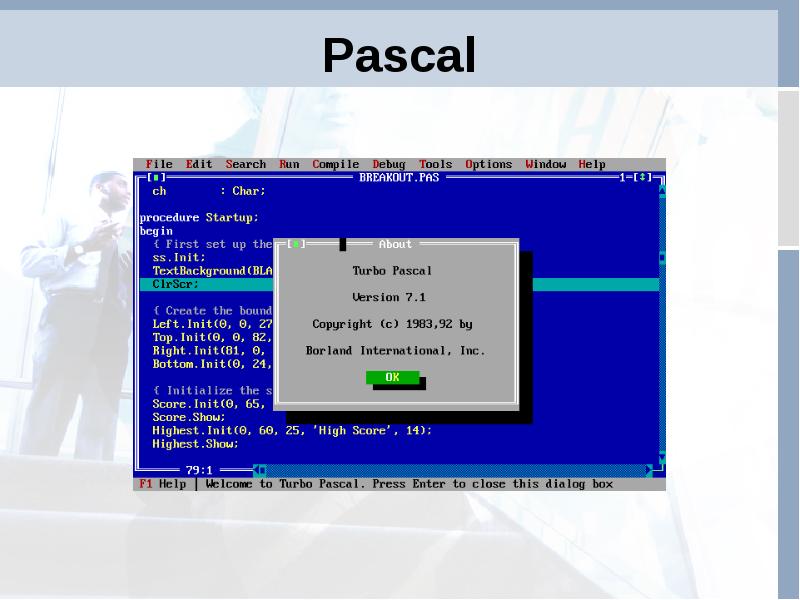Click 'Borland International, Inc.' text
This screenshot has height=600, width=800.
click(395, 351)
